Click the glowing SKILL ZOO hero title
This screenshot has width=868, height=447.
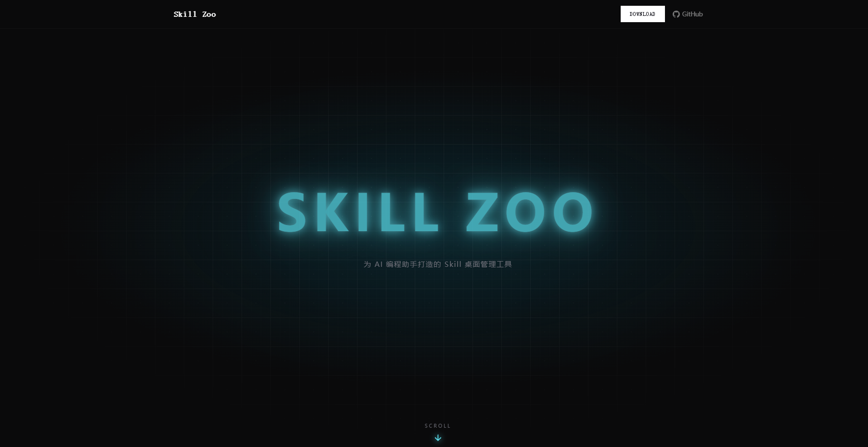[435, 212]
